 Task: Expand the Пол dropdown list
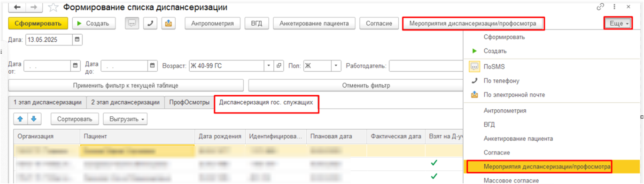pos(336,66)
